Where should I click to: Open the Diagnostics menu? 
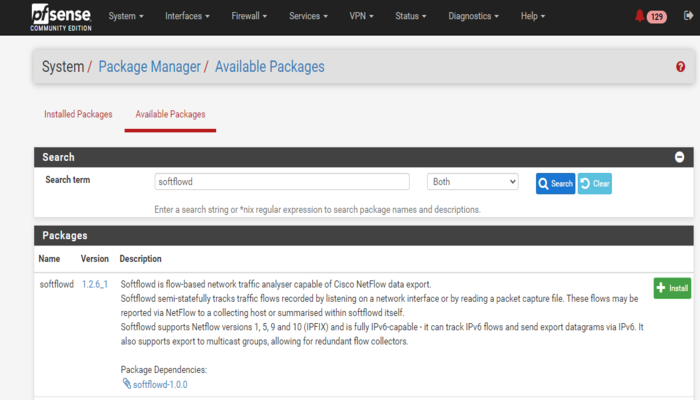(473, 16)
